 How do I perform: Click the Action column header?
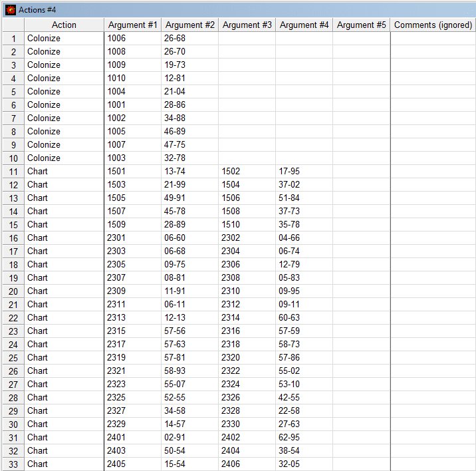click(x=64, y=25)
